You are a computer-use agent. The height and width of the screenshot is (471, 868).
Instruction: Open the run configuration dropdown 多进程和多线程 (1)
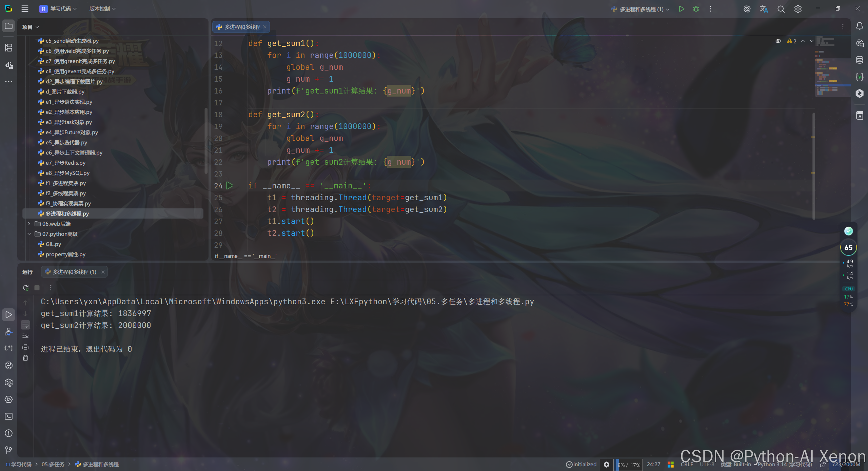pos(640,9)
